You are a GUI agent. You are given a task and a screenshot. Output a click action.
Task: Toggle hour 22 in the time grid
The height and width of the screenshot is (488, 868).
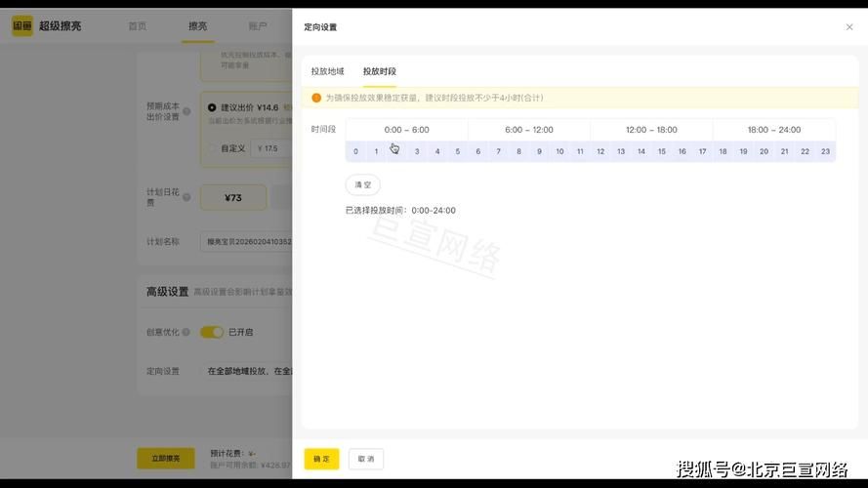(x=805, y=151)
